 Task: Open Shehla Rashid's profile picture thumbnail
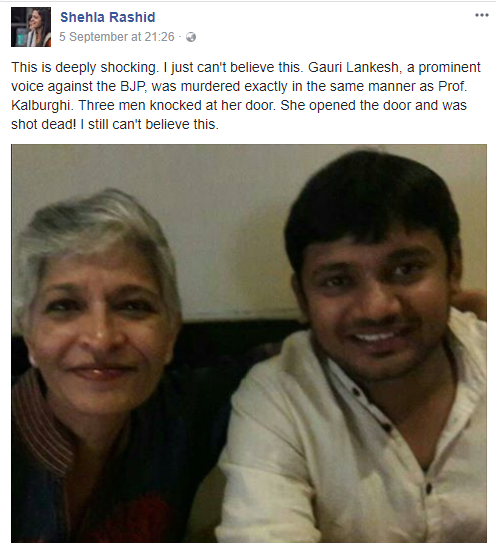pos(31,27)
